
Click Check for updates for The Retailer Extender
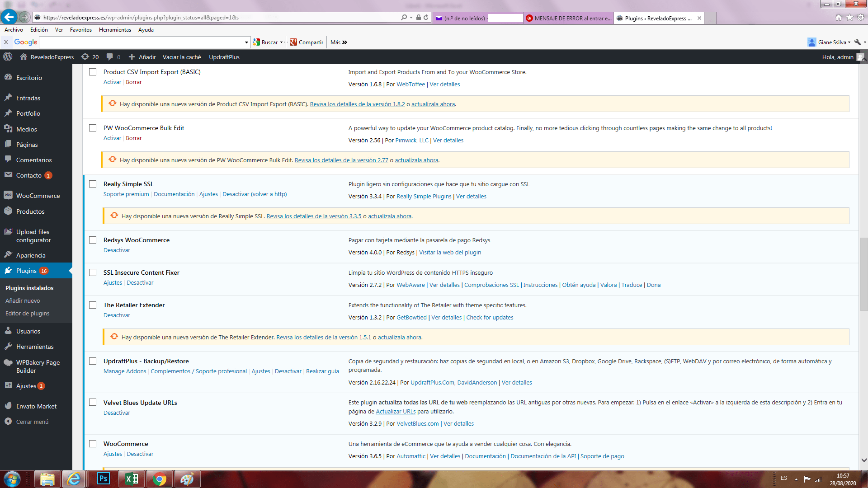490,318
